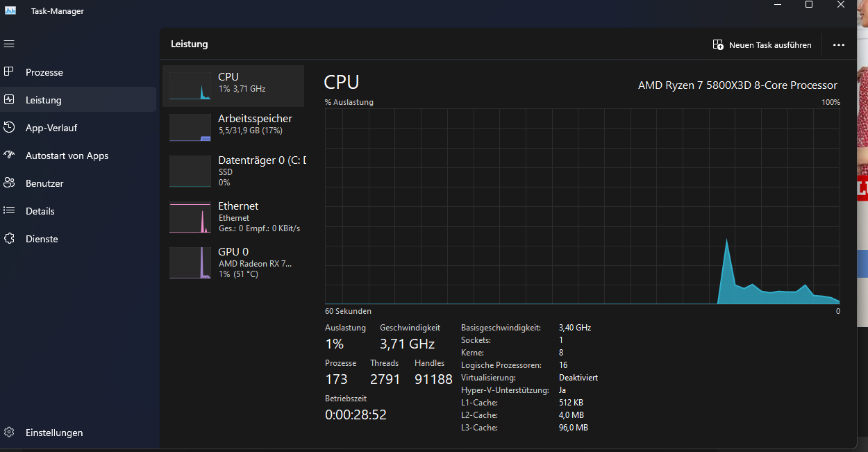Click the App-Verlauf history icon
Viewport: 868px width, 452px height.
click(x=9, y=127)
